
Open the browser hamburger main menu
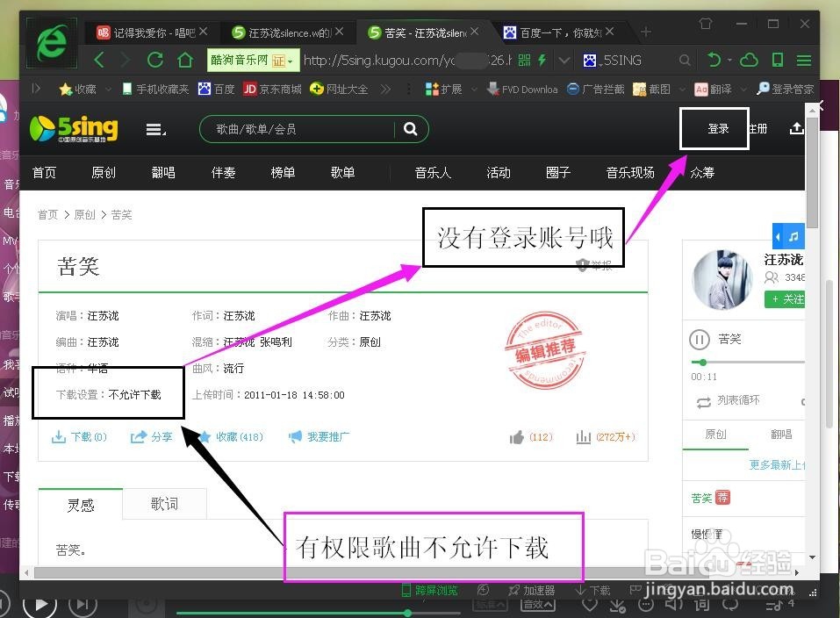[x=803, y=60]
